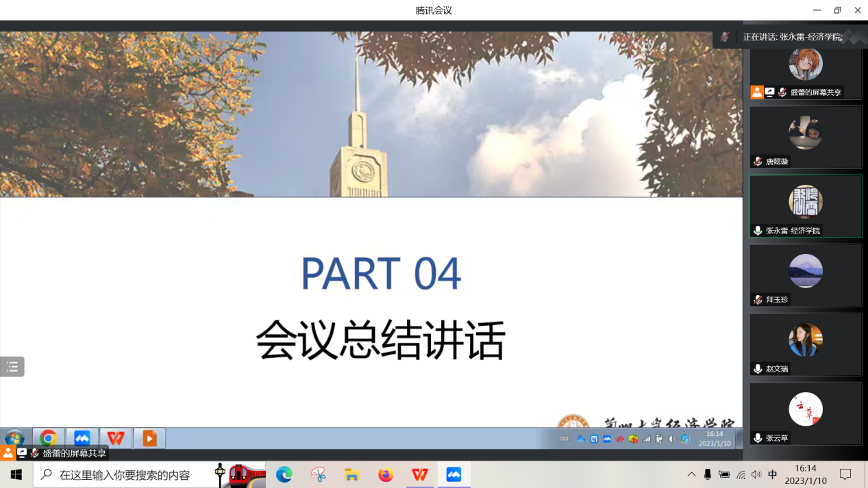Image resolution: width=868 pixels, height=488 pixels.
Task: Click mic icon next to 赵文瑞
Action: pyautogui.click(x=758, y=369)
